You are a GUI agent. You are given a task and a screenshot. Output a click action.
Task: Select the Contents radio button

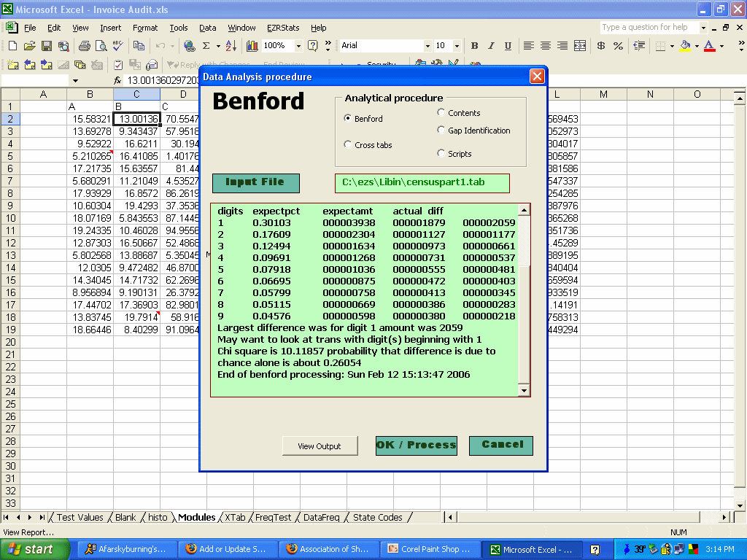pyautogui.click(x=441, y=112)
